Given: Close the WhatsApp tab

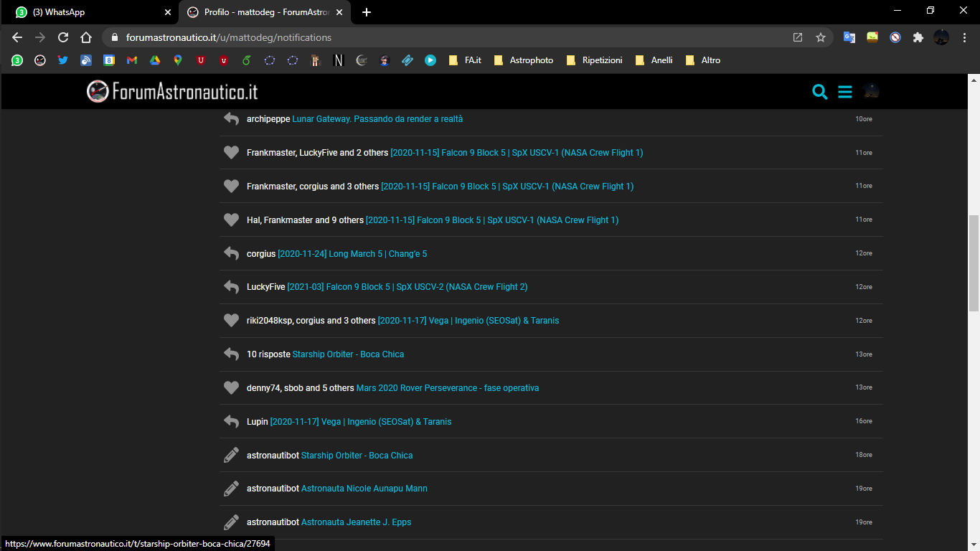Looking at the screenshot, I should pyautogui.click(x=168, y=12).
